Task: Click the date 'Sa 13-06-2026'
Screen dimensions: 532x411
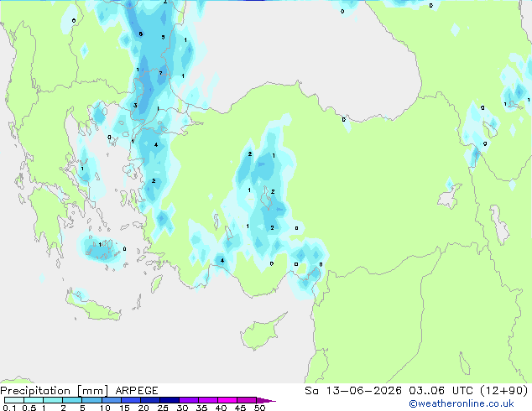Action: tap(353, 391)
